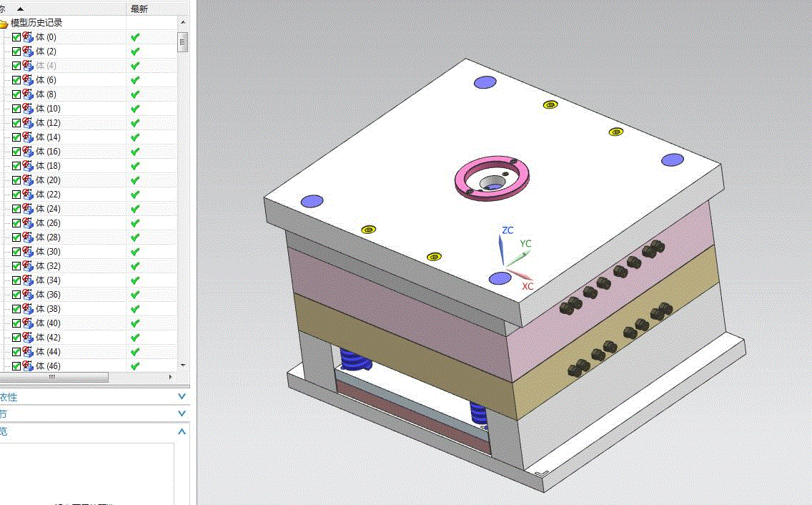Expand the 细节 section chevron
Screen dimensions: 812x505
[x=182, y=413]
